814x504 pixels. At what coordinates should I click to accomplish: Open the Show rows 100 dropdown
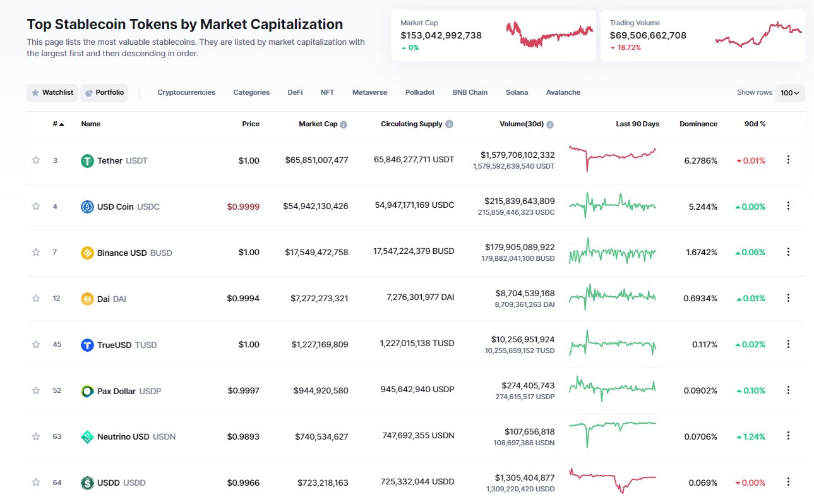[790, 93]
